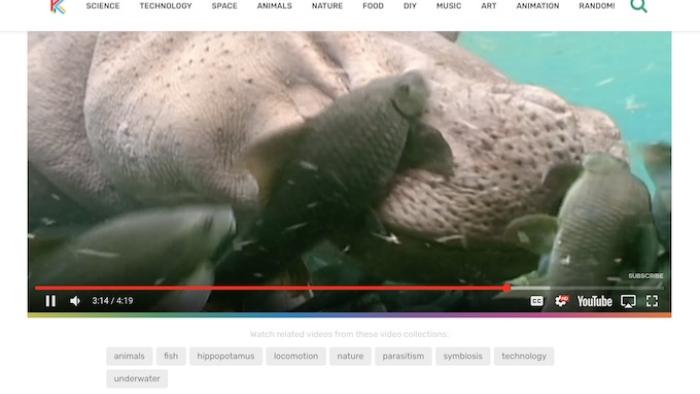Viewport: 700px width, 394px height.
Task: Select the hippopotamus tag
Action: point(225,356)
